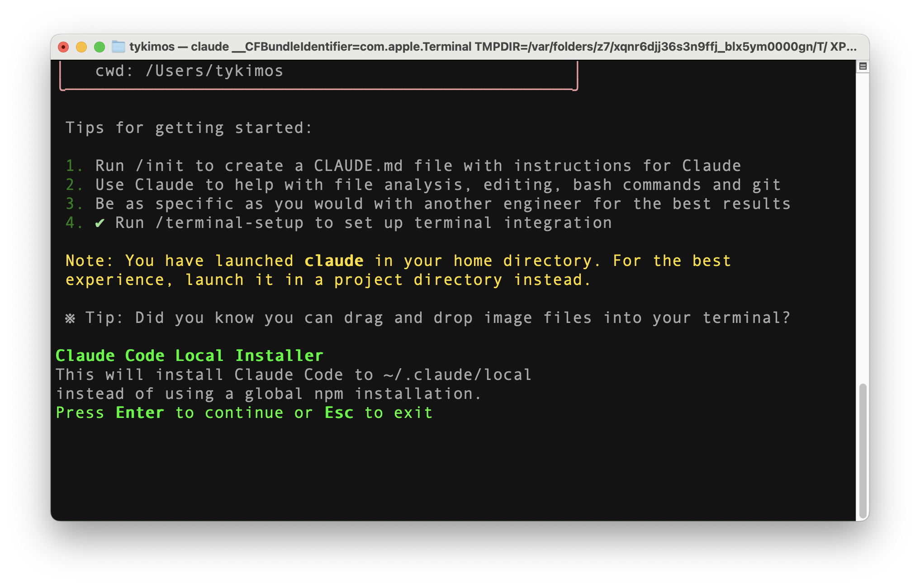Click the bold yellow 'claude' word in Note
This screenshot has height=588, width=920.
pos(334,261)
